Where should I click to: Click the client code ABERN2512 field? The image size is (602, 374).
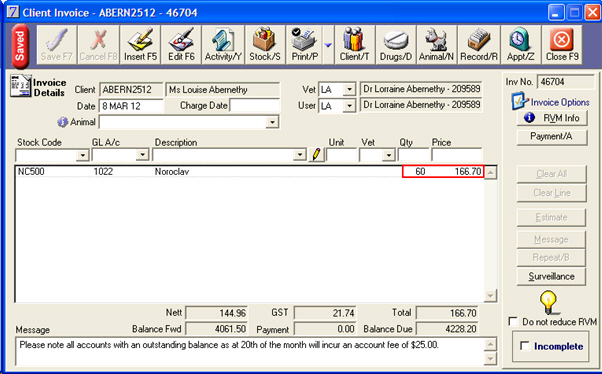(131, 90)
